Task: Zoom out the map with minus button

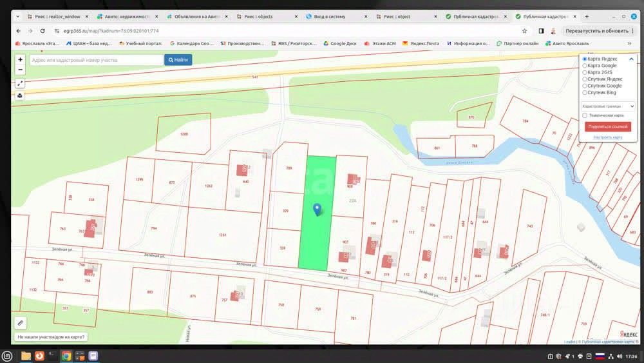Action: (x=20, y=70)
